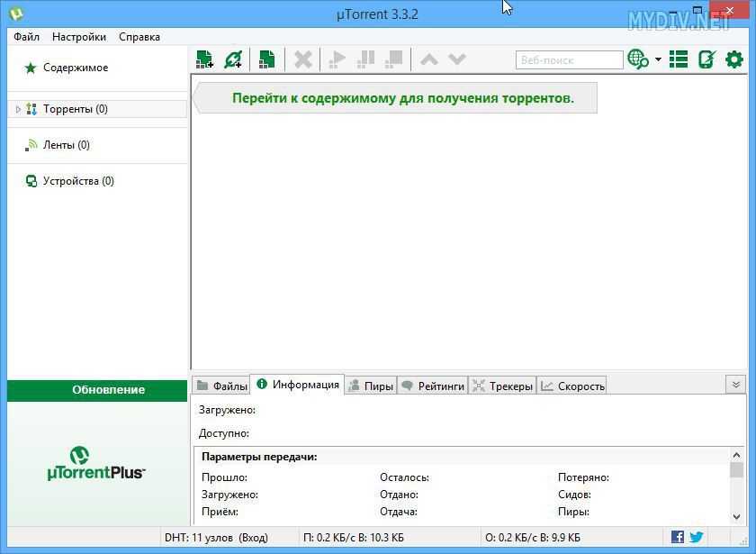Click the Приём label

click(x=220, y=512)
